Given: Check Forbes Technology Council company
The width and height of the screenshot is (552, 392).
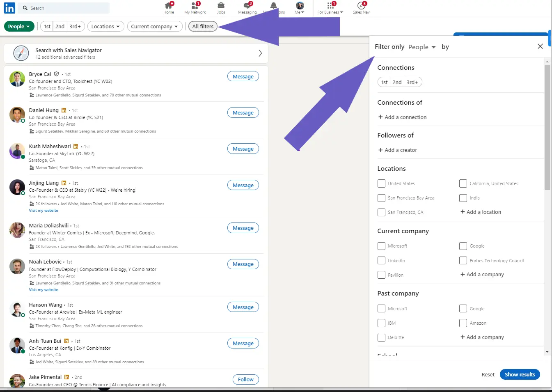Looking at the screenshot, I should (463, 261).
